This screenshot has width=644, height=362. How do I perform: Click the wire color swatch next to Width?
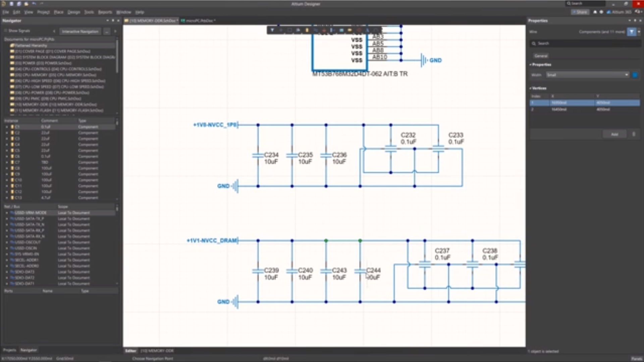point(635,75)
